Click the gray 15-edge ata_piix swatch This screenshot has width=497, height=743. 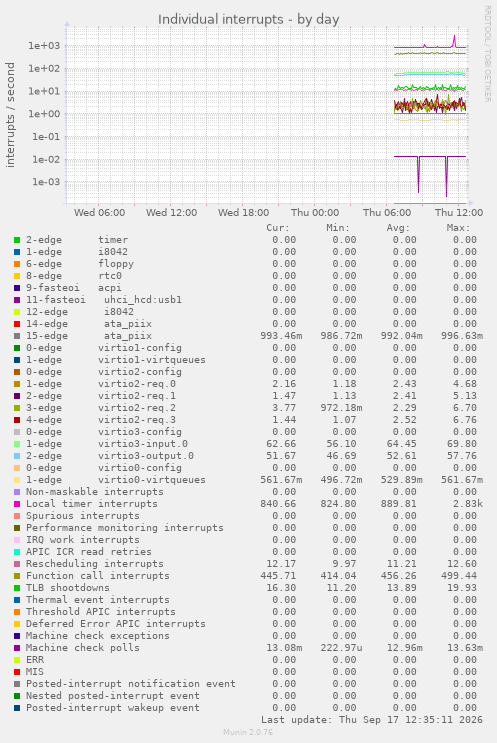click(17, 336)
